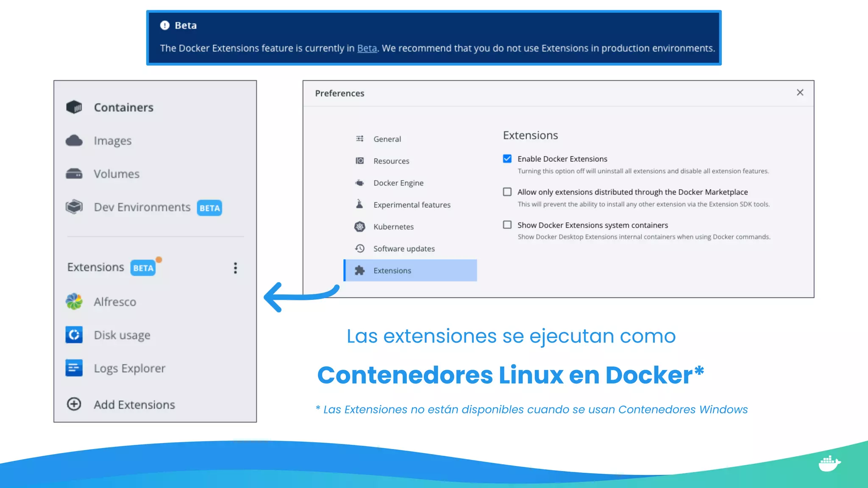Screen dimensions: 868x488
Task: Uncheck Enable Docker Extensions checkbox
Action: coord(507,158)
